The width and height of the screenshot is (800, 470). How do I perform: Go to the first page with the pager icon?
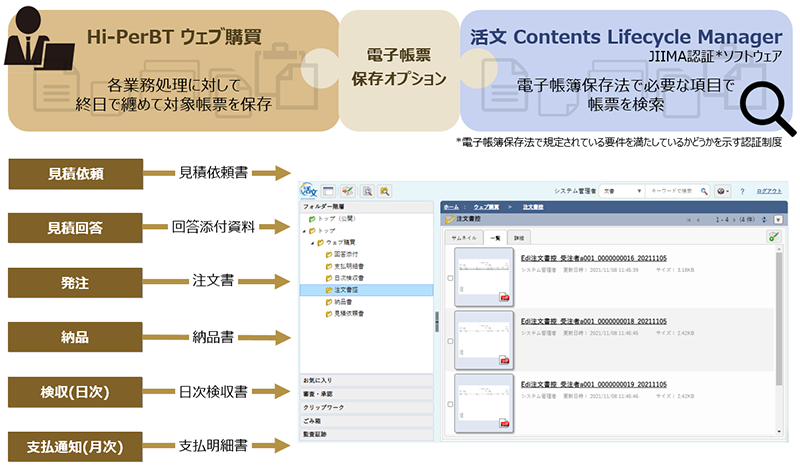point(689,220)
